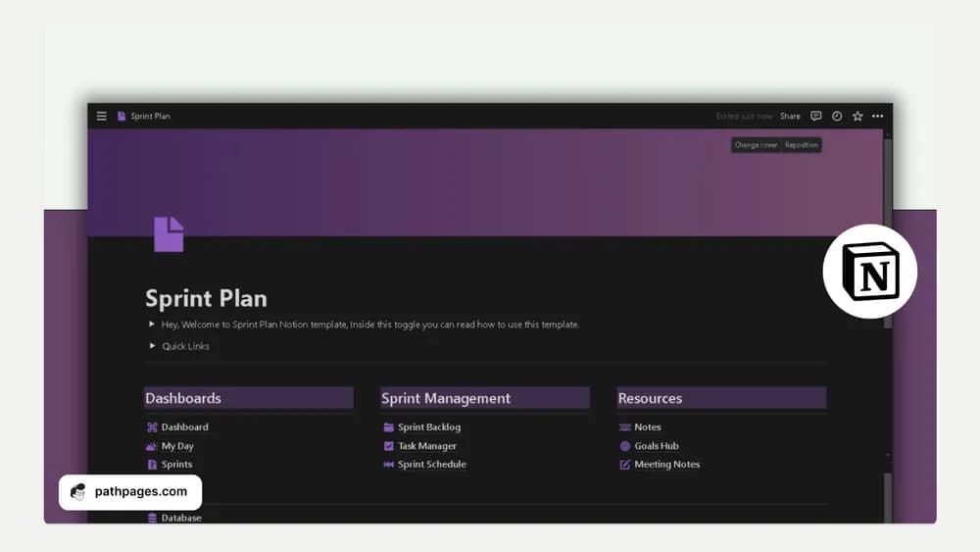Open the Database page link
Viewport: 980px width, 552px height.
click(x=181, y=518)
